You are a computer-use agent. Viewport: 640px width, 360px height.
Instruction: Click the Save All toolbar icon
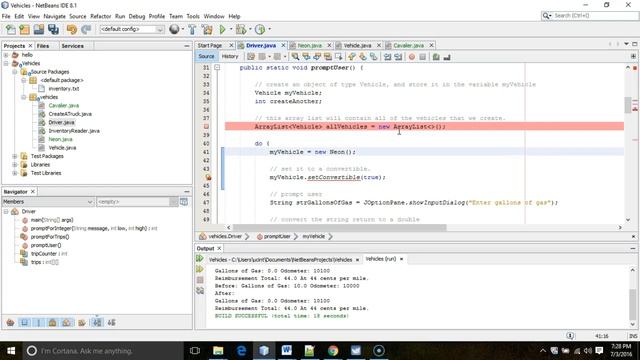tap(53, 29)
